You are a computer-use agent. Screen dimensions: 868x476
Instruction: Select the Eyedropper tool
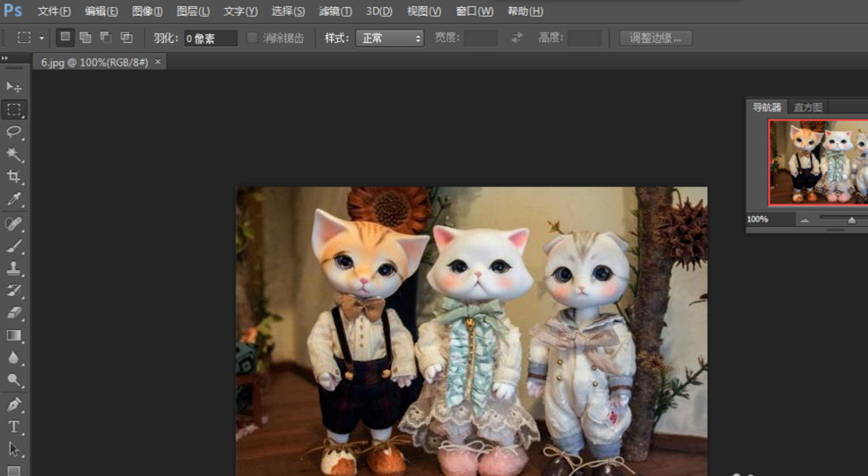(x=13, y=199)
